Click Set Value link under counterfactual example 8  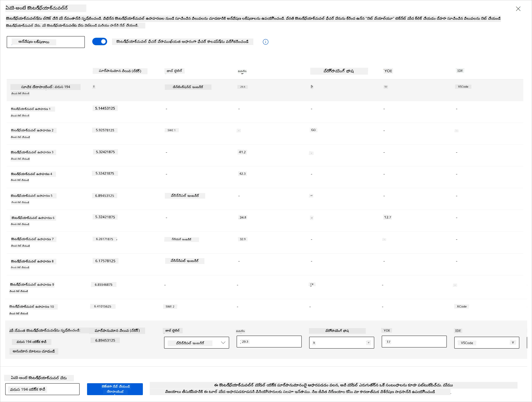click(20, 268)
